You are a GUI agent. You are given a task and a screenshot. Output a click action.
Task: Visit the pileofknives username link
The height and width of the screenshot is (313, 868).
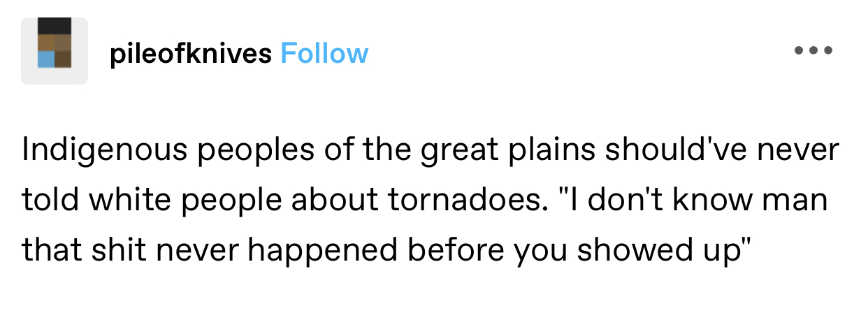tap(191, 54)
